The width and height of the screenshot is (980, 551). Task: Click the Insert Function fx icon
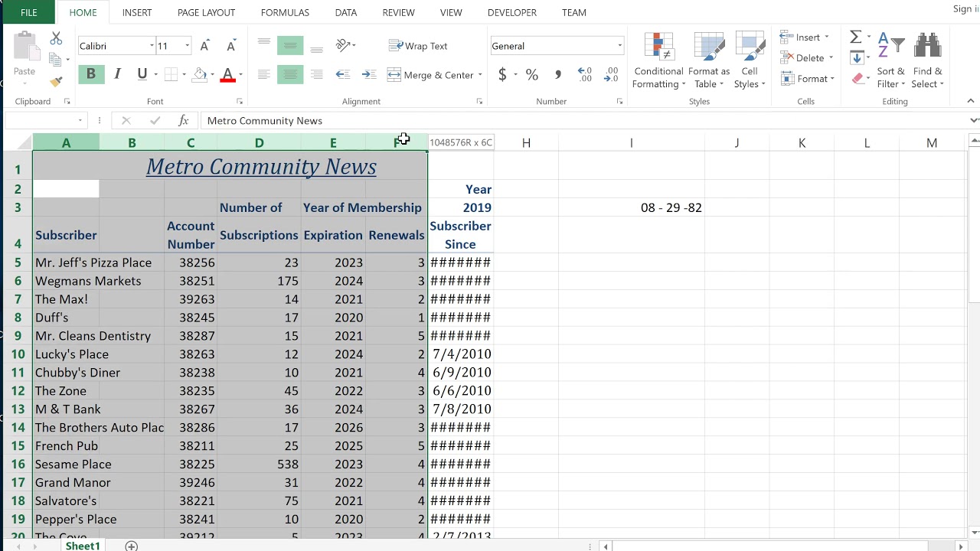pos(183,121)
